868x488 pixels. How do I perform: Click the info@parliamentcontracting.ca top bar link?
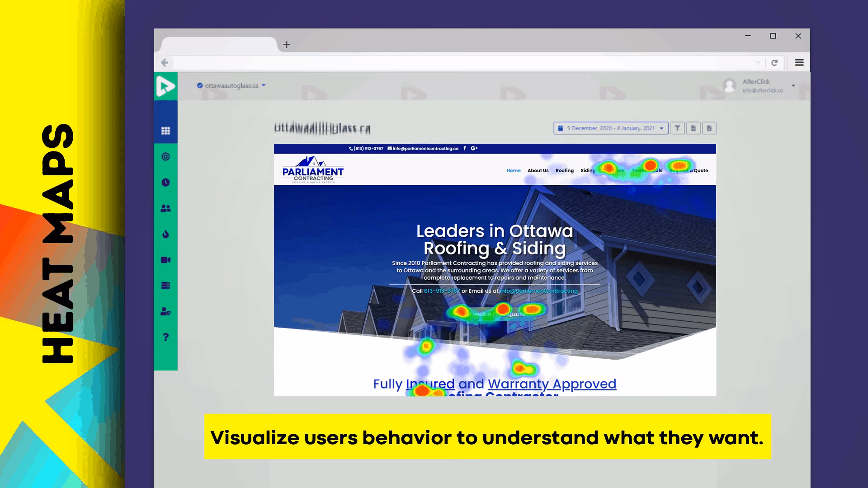pos(423,148)
